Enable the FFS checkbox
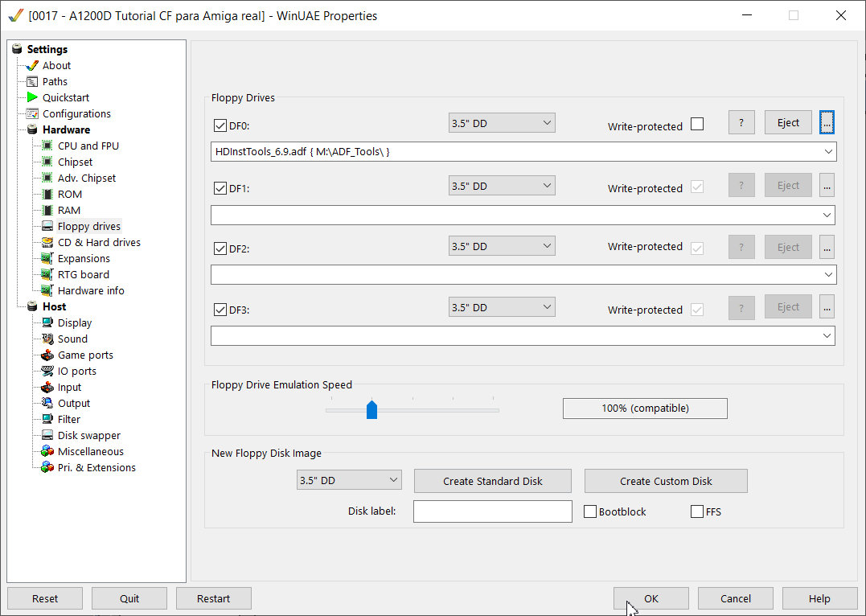Image resolution: width=866 pixels, height=616 pixels. tap(697, 511)
